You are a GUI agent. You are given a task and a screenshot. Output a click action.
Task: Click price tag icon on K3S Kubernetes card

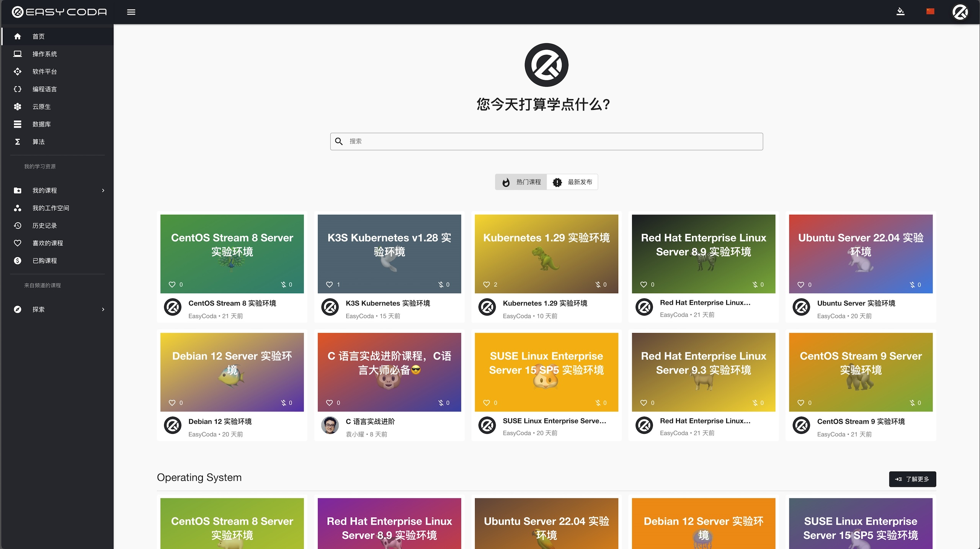click(x=441, y=284)
